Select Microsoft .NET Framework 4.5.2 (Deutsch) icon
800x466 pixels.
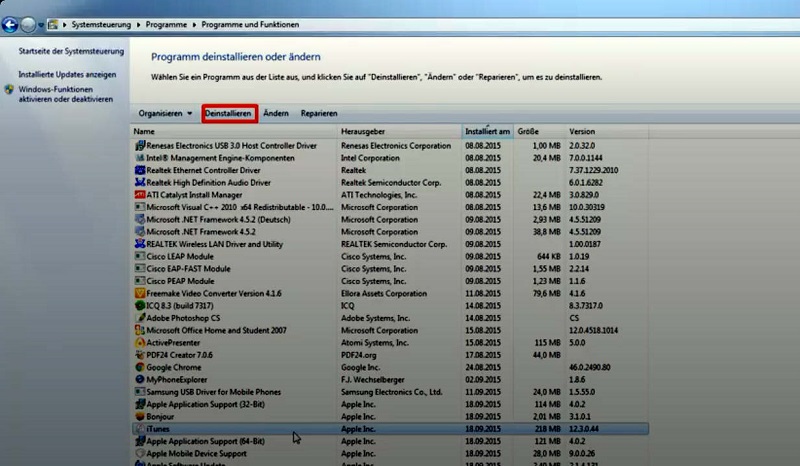140,219
